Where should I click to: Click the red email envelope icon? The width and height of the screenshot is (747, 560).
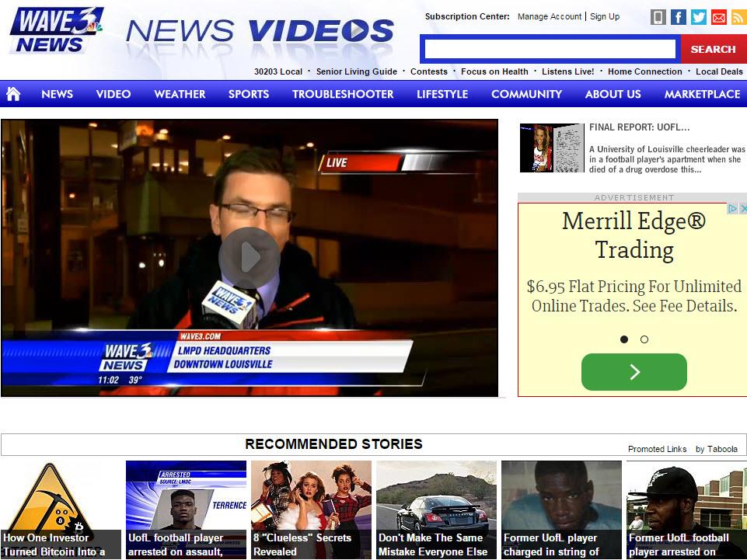click(719, 17)
